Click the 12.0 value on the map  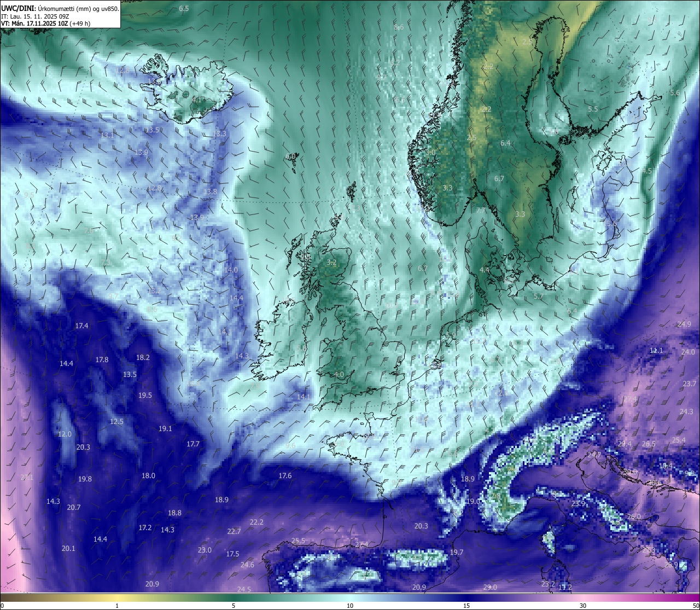(65, 434)
